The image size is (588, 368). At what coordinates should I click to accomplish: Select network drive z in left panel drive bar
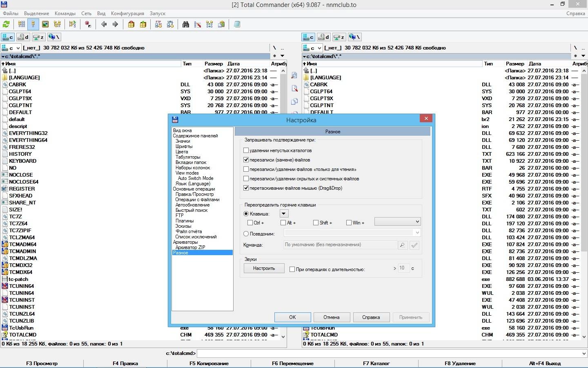coord(38,37)
